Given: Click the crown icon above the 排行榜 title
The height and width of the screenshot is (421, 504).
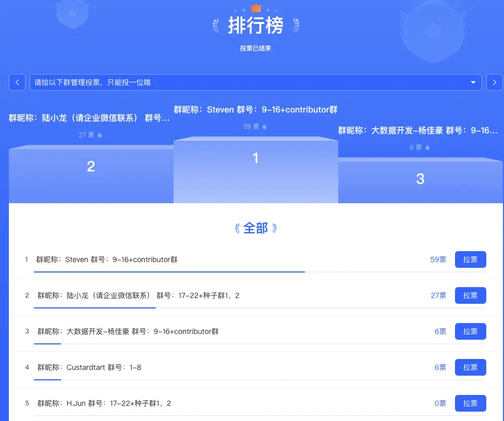Looking at the screenshot, I should [255, 8].
